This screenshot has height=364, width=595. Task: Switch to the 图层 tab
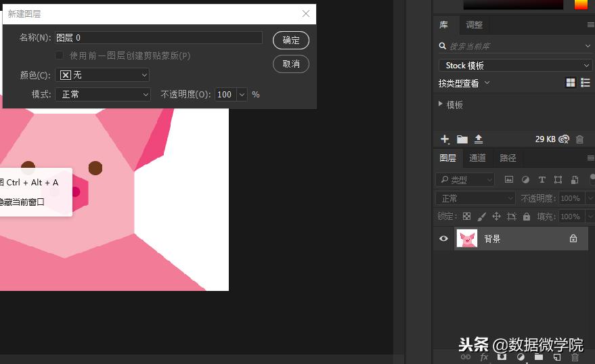[x=447, y=158]
